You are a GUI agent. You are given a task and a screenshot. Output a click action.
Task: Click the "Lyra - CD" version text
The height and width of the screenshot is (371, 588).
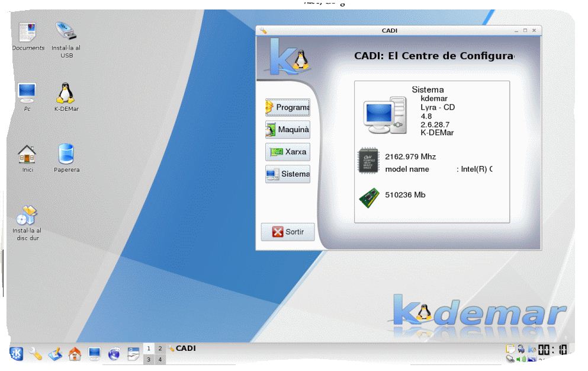[438, 107]
